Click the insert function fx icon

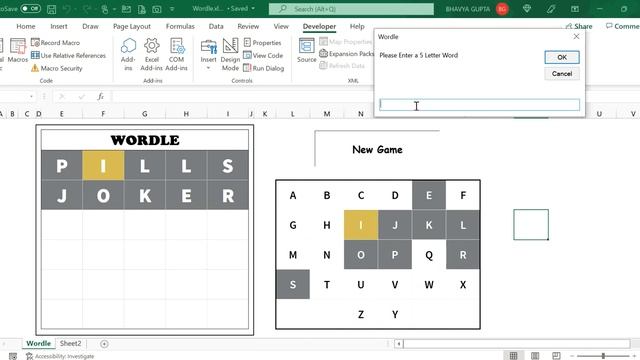100,96
